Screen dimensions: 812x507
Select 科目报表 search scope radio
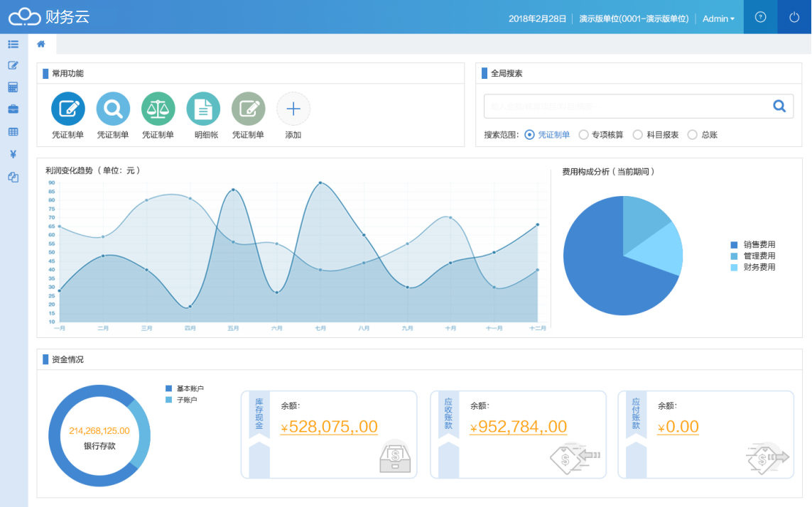click(638, 135)
